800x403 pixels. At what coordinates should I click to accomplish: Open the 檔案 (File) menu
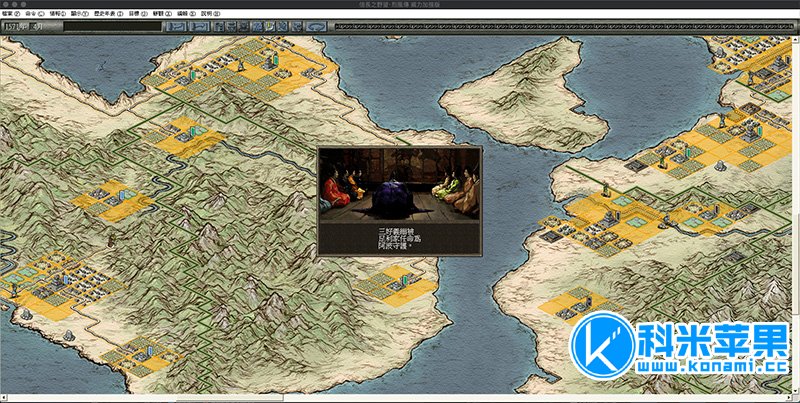point(11,14)
